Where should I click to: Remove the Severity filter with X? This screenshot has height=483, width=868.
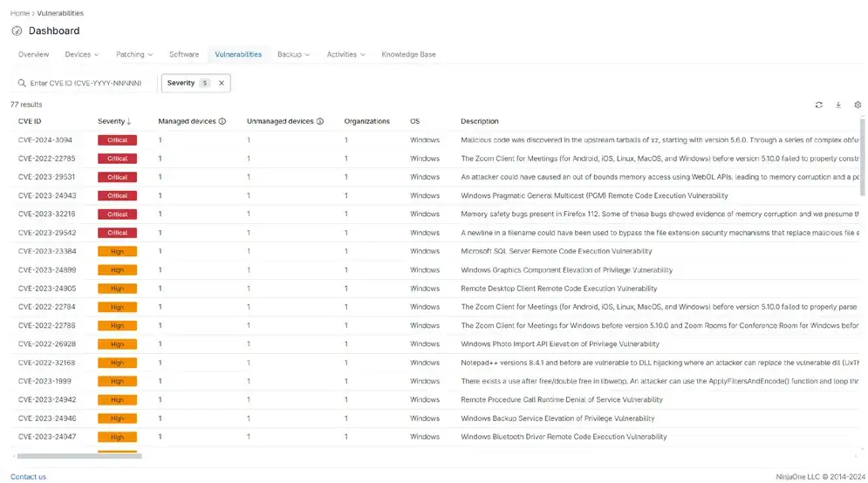point(222,83)
